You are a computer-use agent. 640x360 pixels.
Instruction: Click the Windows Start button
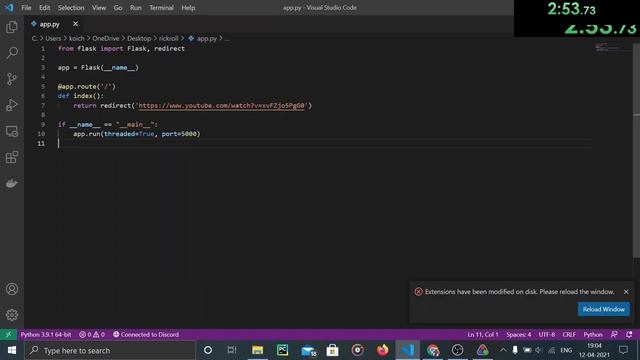pos(11,350)
